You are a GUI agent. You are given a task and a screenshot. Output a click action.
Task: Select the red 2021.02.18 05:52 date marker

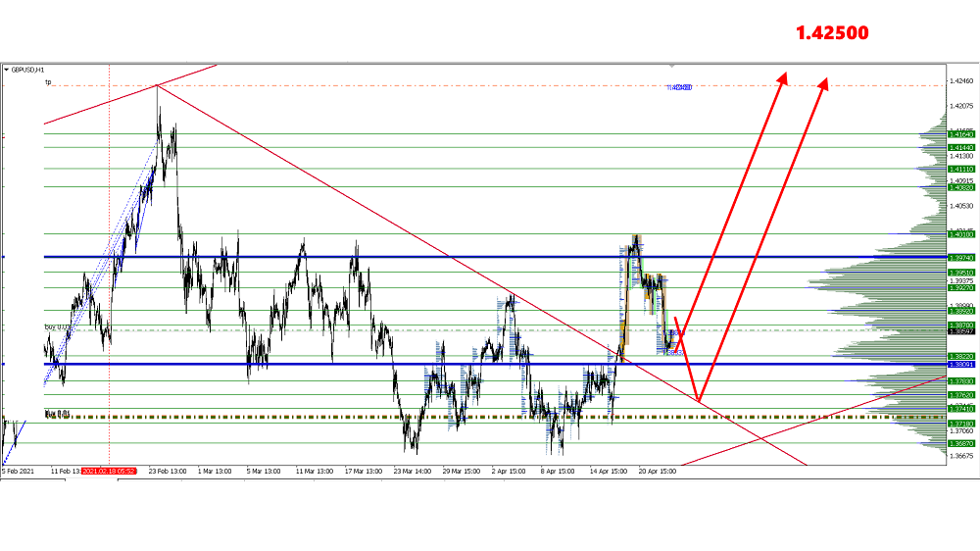click(x=109, y=471)
